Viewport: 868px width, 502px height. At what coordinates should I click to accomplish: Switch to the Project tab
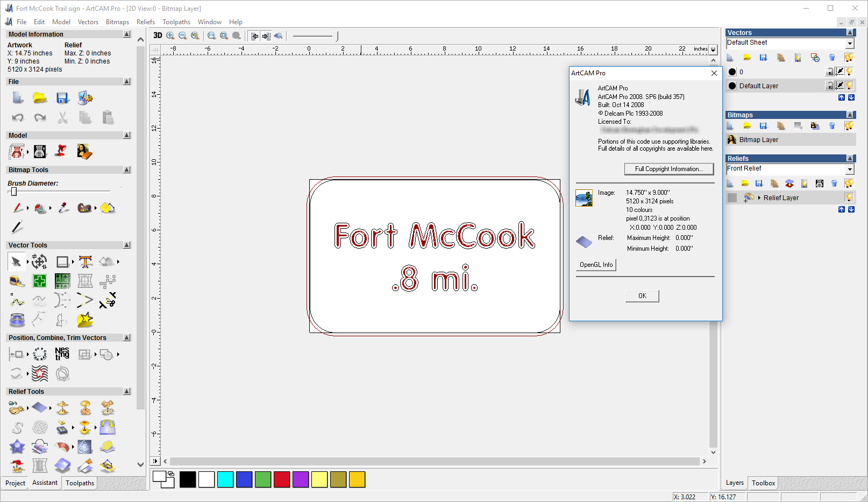point(15,483)
